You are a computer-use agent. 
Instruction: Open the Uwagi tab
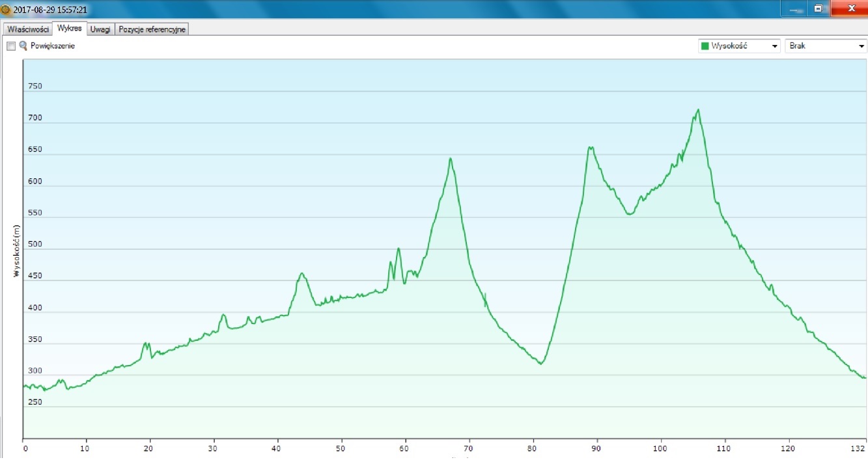pos(100,29)
